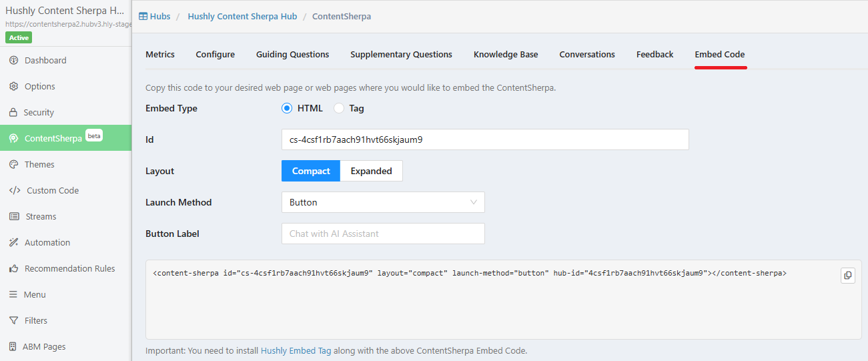This screenshot has width=868, height=361.
Task: Select the HTML embed type
Action: (287, 108)
